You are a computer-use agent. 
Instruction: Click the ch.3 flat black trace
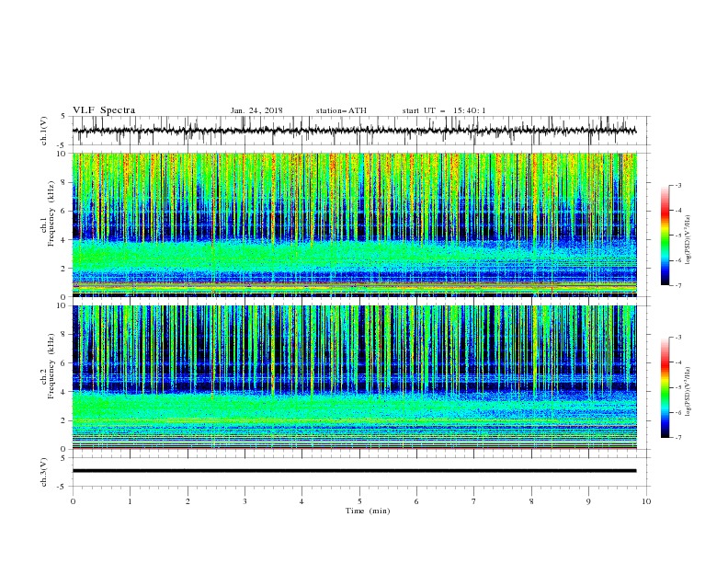[x=354, y=471]
